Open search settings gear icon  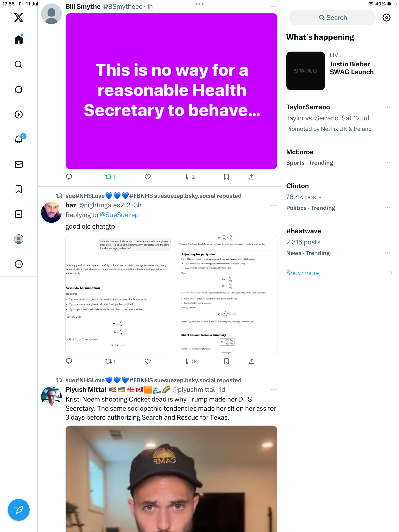(387, 18)
